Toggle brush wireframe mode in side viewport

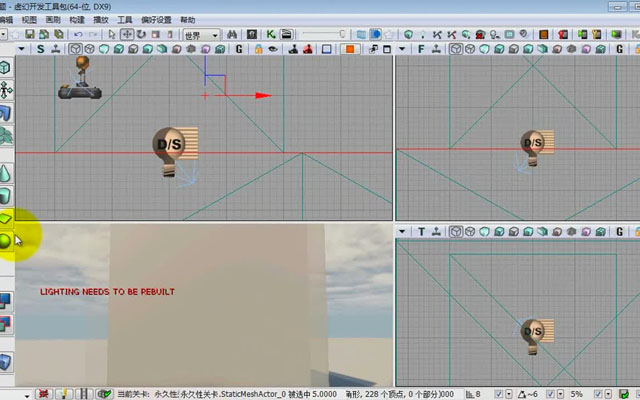[75, 49]
